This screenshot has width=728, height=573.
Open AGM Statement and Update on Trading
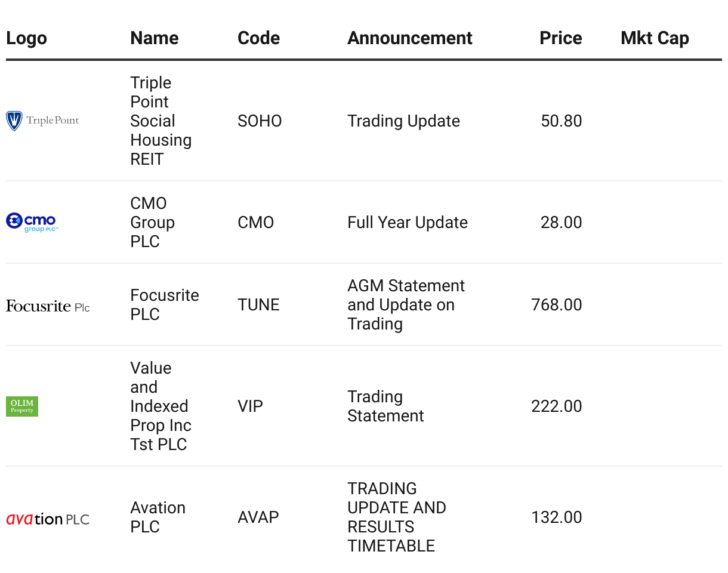[406, 305]
